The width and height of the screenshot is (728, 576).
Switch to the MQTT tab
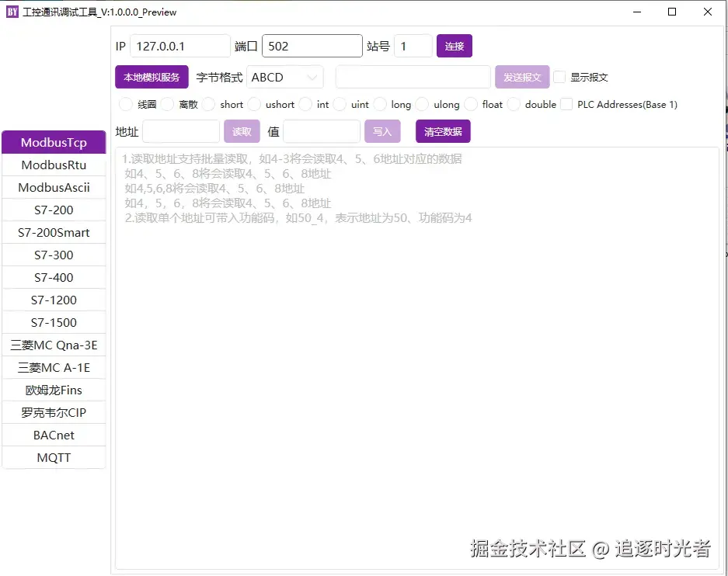click(54, 458)
